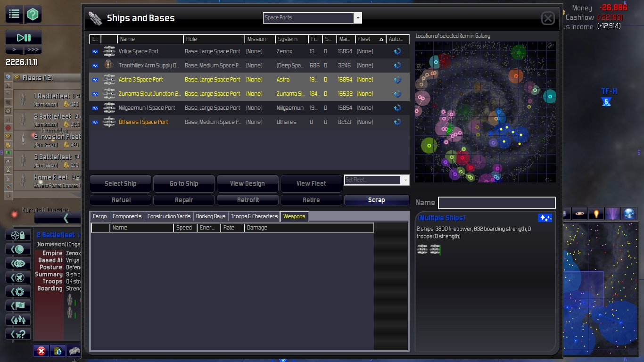Toggle automation icon for Astra 3 Space Port

coord(397,80)
